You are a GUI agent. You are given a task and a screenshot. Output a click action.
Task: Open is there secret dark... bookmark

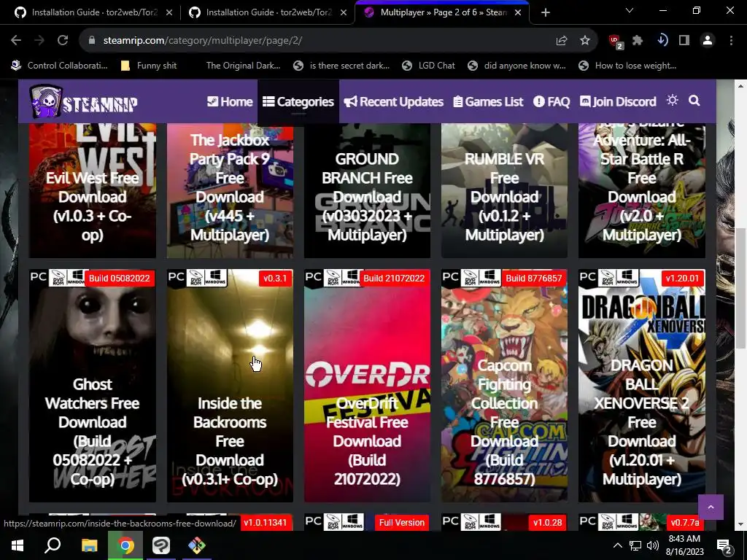pos(341,66)
